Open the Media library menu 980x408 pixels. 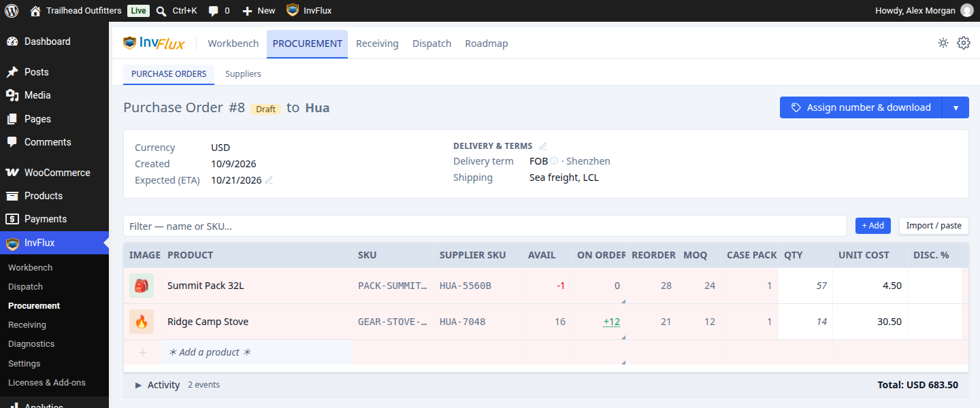click(54, 95)
